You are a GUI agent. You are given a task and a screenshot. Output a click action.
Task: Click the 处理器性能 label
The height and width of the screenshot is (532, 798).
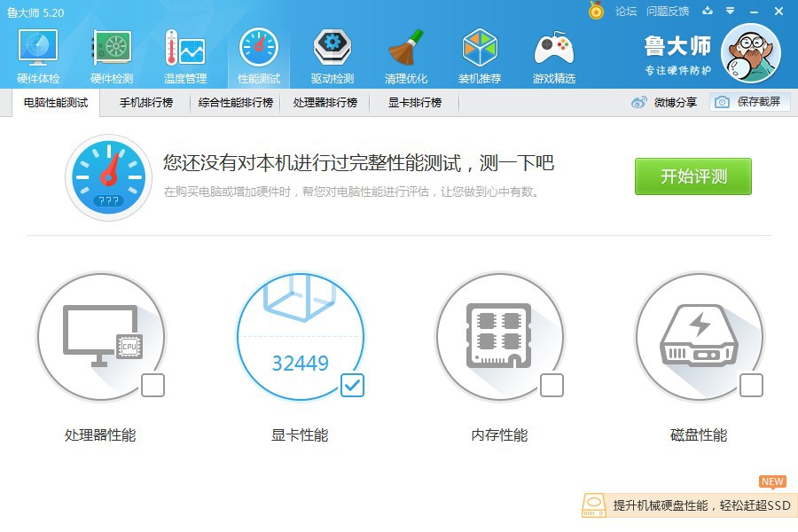point(100,434)
